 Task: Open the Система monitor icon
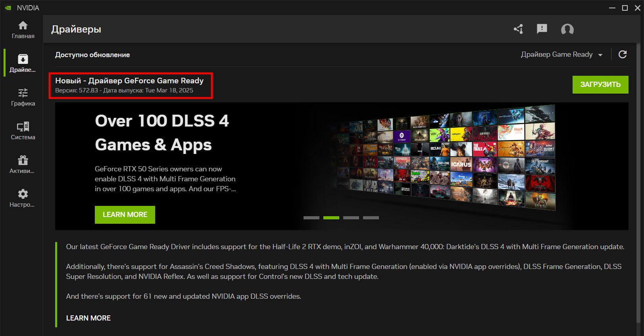(x=23, y=127)
